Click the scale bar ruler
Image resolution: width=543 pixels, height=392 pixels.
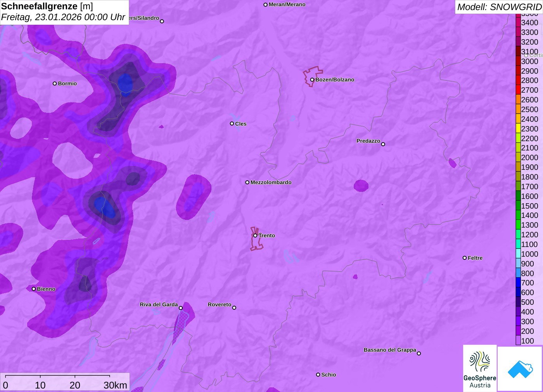57,376
